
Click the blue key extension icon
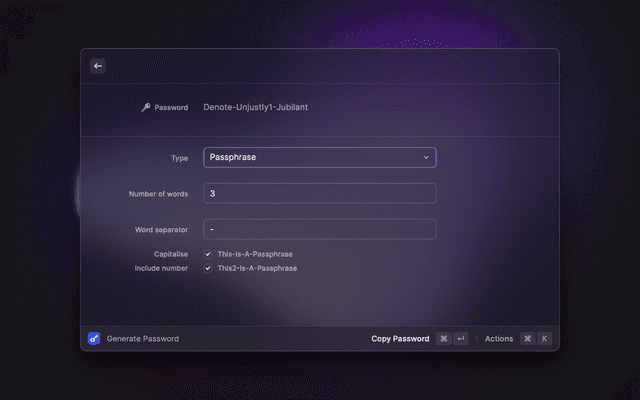point(94,339)
